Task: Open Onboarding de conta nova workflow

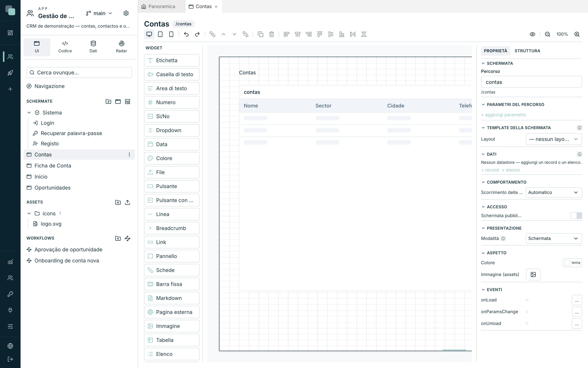Action: [79, 261]
